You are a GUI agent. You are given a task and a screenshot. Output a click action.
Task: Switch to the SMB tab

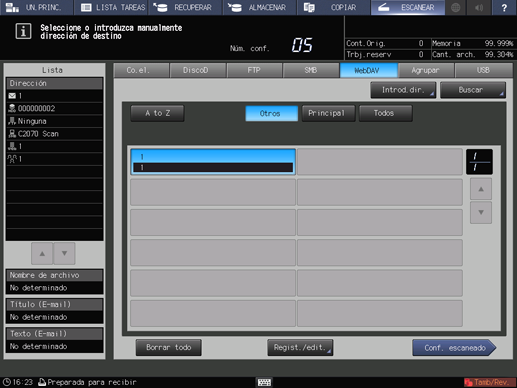pos(311,70)
